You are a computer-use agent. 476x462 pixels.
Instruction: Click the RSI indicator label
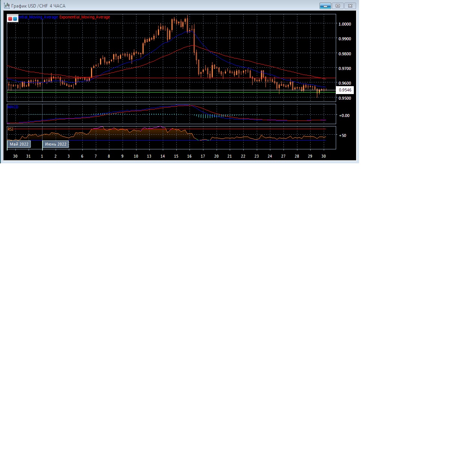[11, 129]
